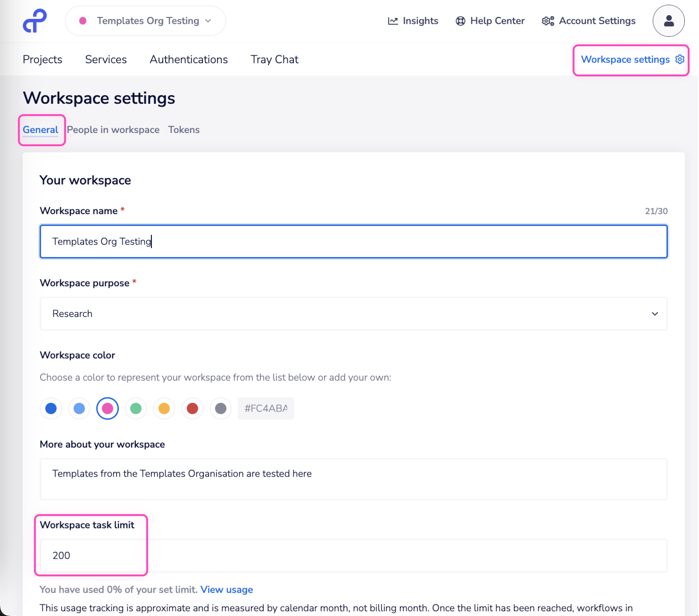Select the dark blue workspace color

[51, 408]
